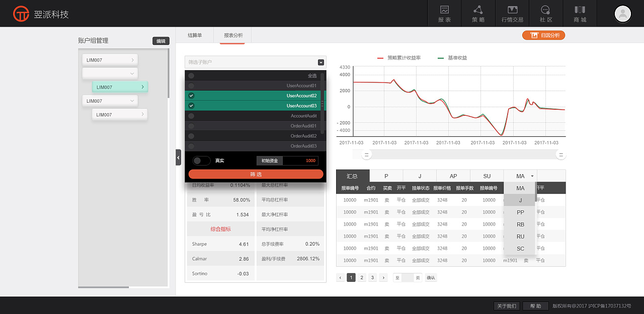Click the 翌派科技 logo
Image resolution: width=644 pixels, height=314 pixels.
41,14
